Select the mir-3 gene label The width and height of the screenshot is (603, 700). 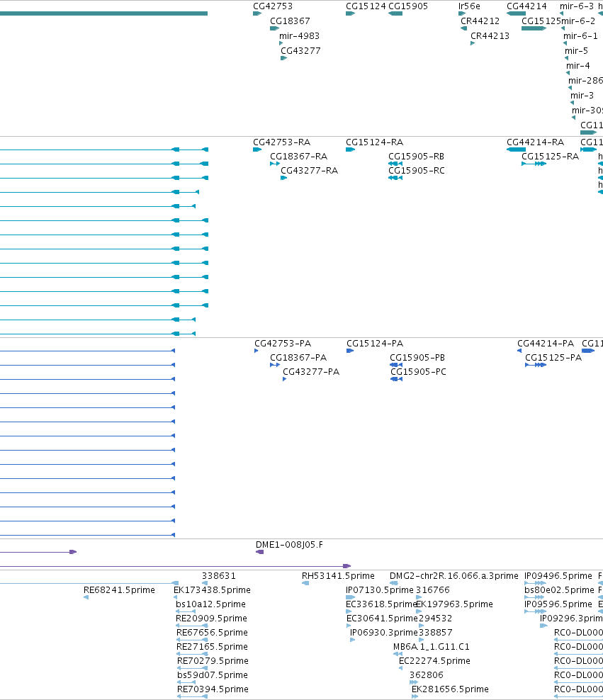[582, 96]
